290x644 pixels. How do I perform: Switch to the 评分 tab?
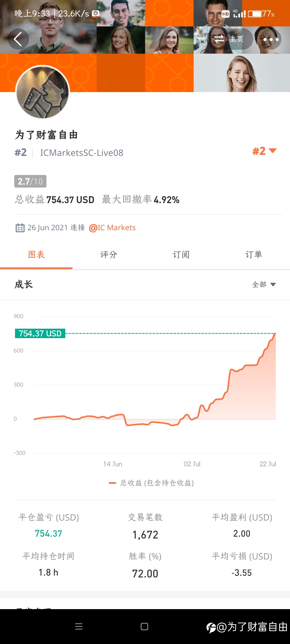tap(109, 254)
